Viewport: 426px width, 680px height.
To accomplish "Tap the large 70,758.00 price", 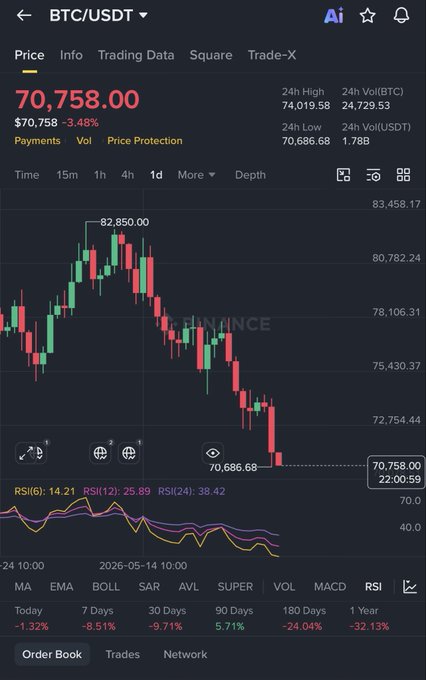I will [77, 99].
